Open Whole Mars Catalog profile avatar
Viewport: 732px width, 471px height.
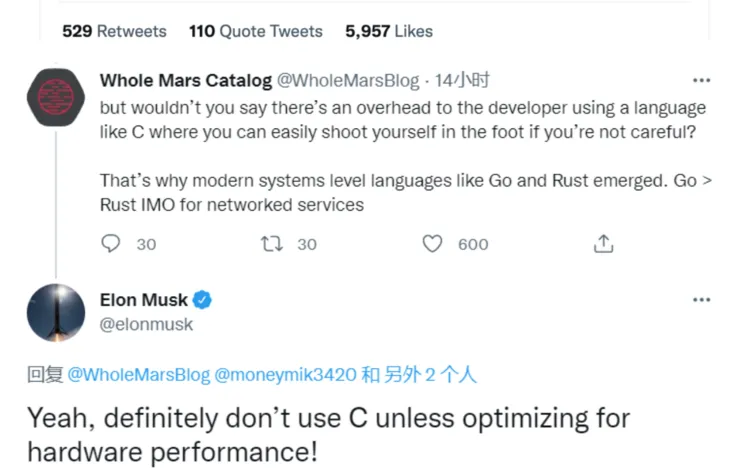(55, 96)
